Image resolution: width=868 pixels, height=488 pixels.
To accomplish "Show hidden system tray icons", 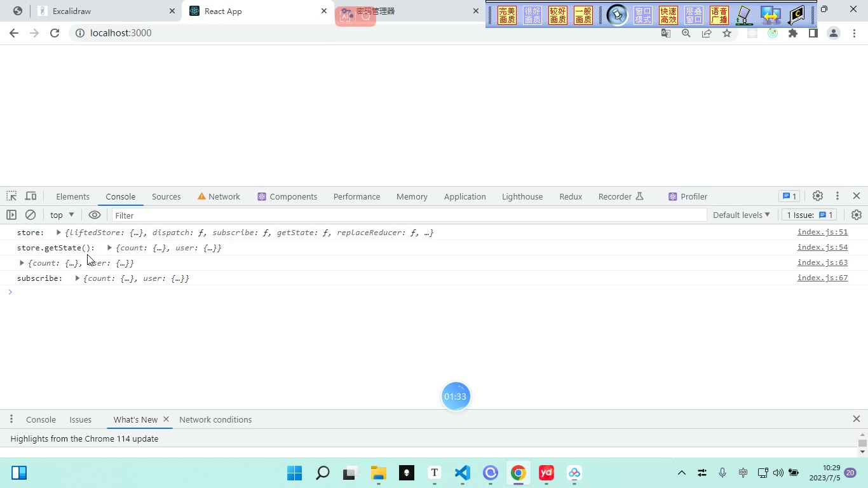I will 682,473.
